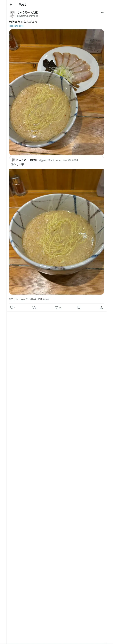Click quoted post text 冷やし中華
113x644 pixels.
click(x=18, y=165)
